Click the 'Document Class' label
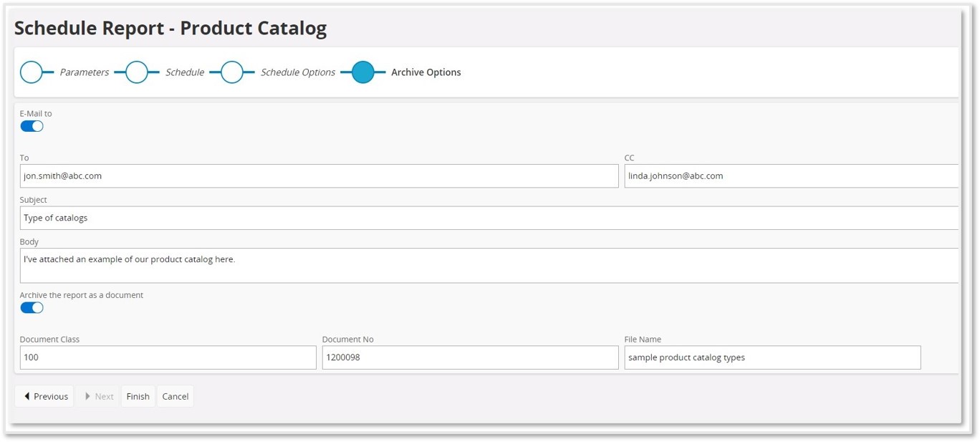 click(x=50, y=340)
